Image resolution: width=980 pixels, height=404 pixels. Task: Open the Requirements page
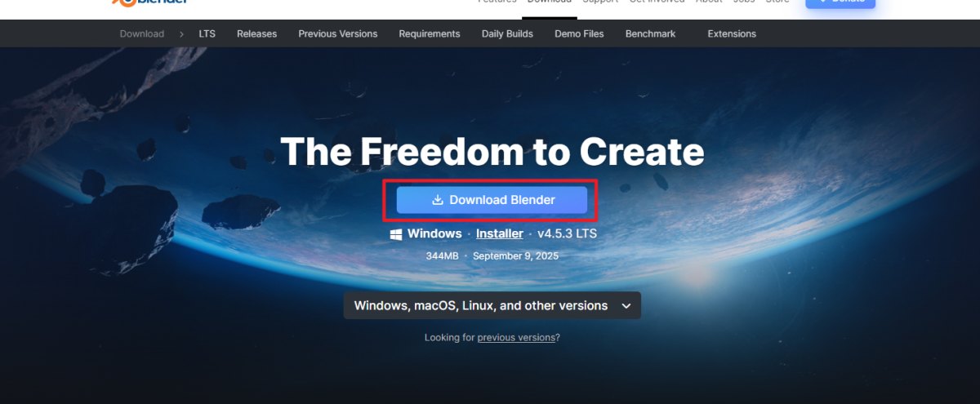pos(430,33)
